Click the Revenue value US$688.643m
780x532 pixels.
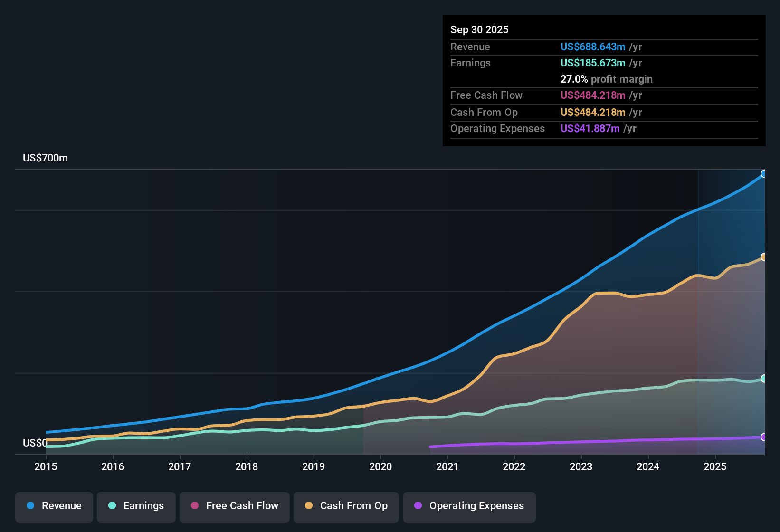[593, 47]
